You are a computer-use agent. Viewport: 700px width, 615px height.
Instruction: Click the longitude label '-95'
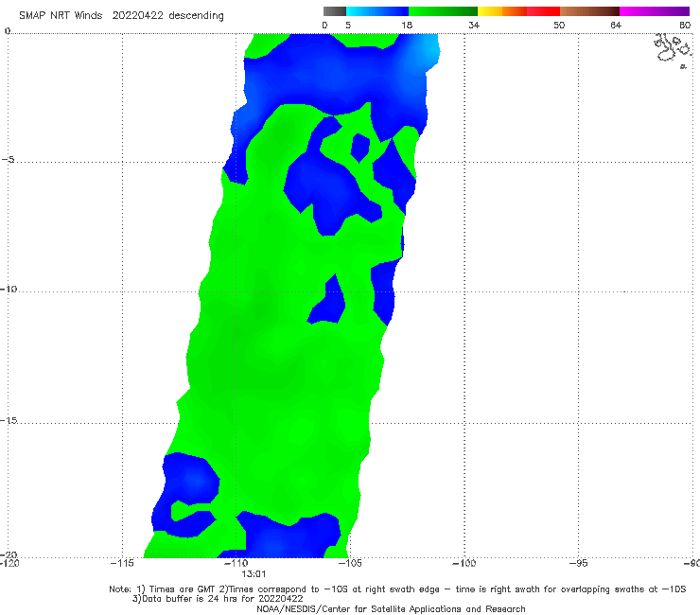coord(578,563)
